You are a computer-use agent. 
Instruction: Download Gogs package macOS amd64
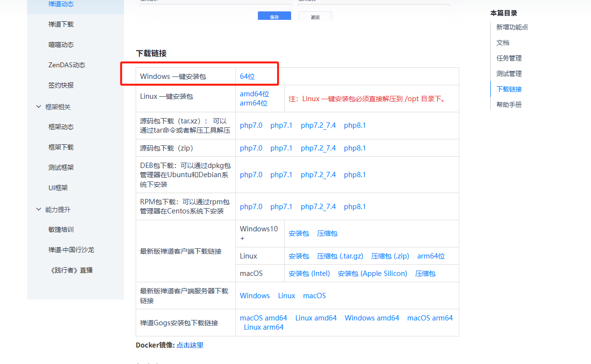coord(264,318)
